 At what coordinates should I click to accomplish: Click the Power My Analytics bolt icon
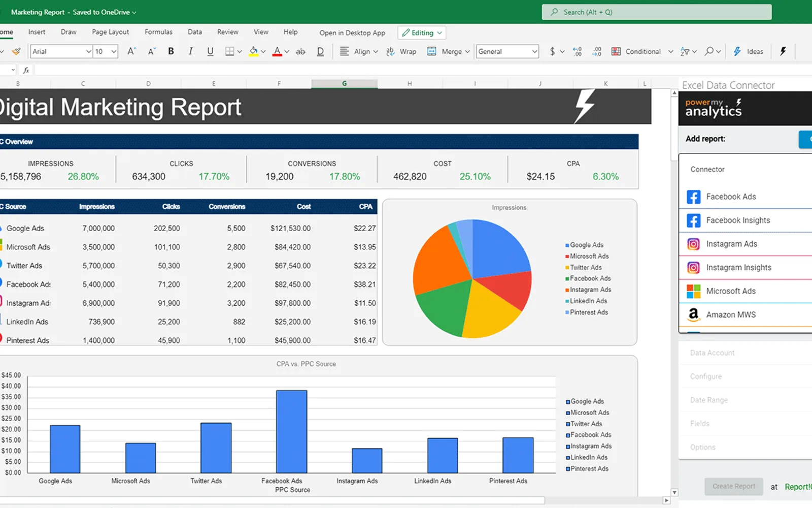point(783,51)
